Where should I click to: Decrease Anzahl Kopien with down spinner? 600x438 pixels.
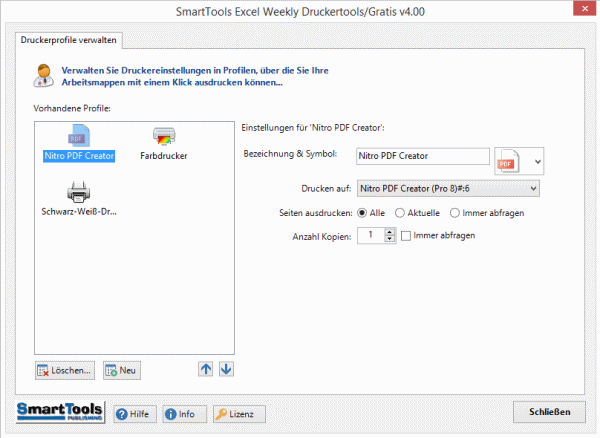tap(390, 239)
